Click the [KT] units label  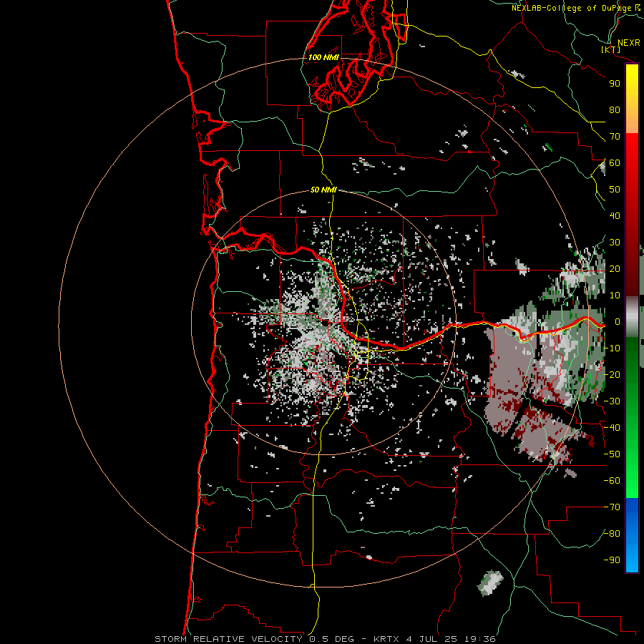(x=611, y=49)
